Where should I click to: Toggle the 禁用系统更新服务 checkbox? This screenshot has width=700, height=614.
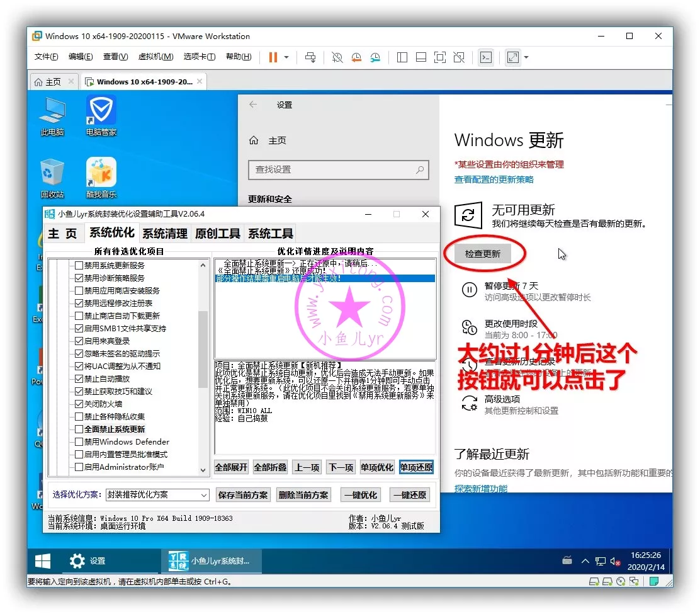(79, 265)
